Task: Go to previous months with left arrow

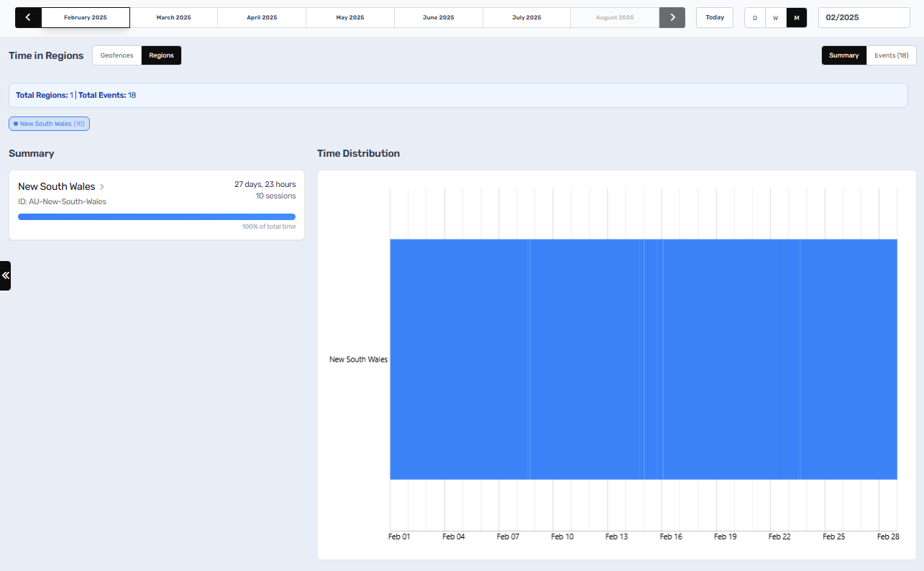Action: tap(28, 17)
